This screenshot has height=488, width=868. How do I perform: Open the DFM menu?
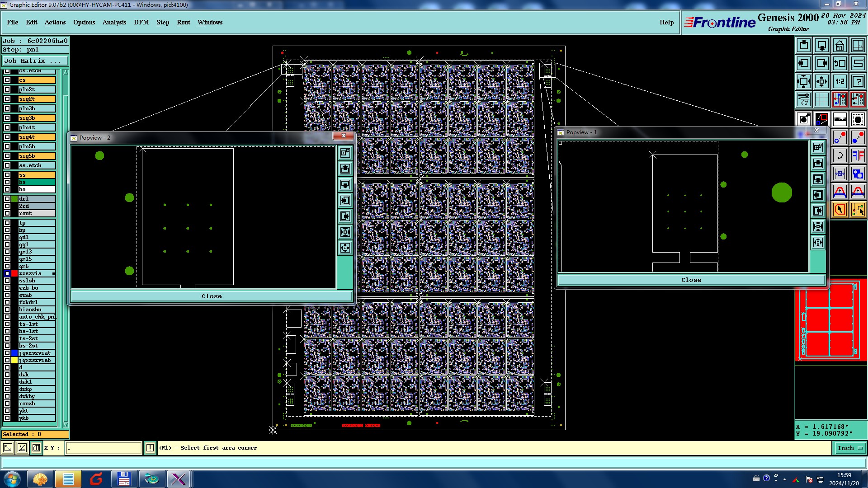click(141, 22)
